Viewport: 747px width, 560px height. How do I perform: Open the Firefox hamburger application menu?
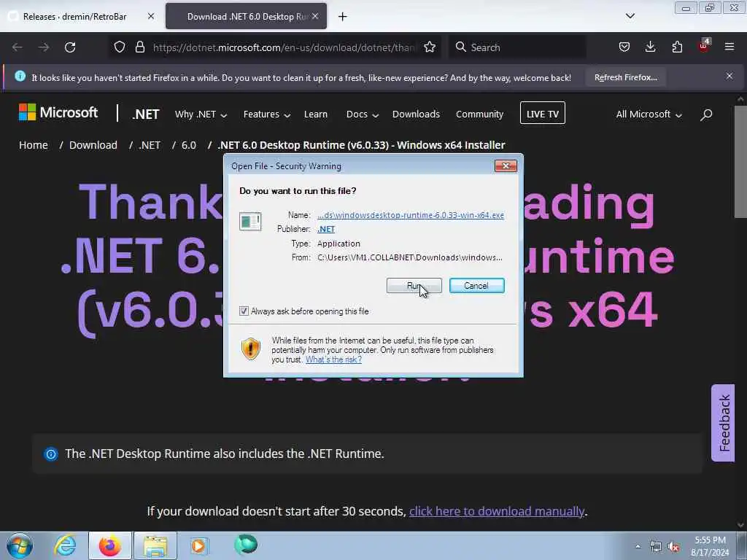click(x=729, y=47)
